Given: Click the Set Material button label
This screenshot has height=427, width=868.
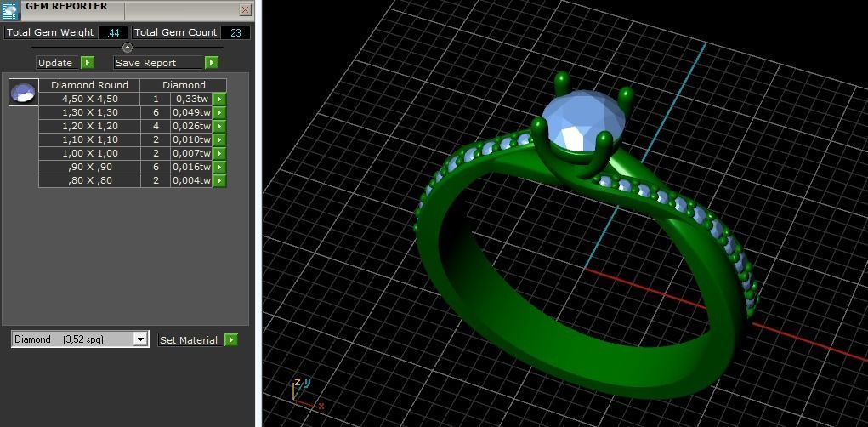Looking at the screenshot, I should coord(188,340).
